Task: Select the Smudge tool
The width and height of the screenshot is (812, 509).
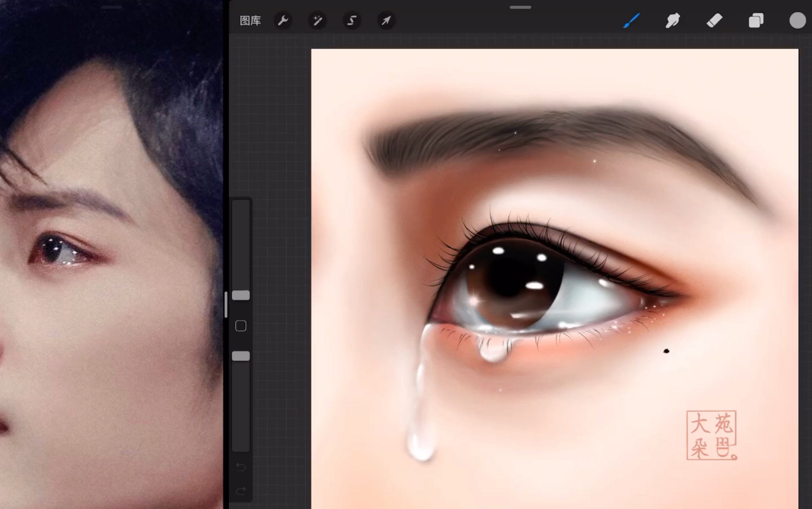Action: [x=673, y=20]
